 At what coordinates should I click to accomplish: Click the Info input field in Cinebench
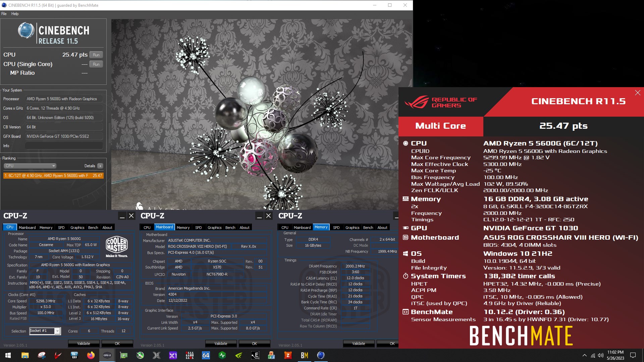(x=64, y=146)
